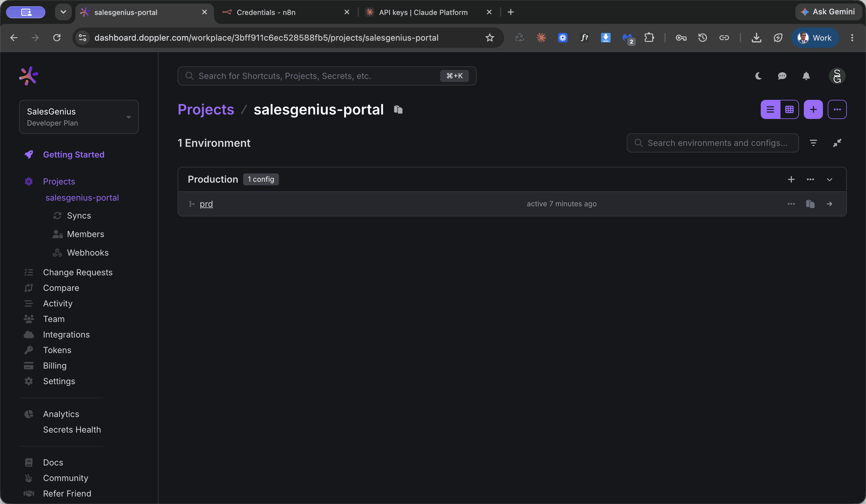Open Projects in the sidebar

click(x=59, y=181)
